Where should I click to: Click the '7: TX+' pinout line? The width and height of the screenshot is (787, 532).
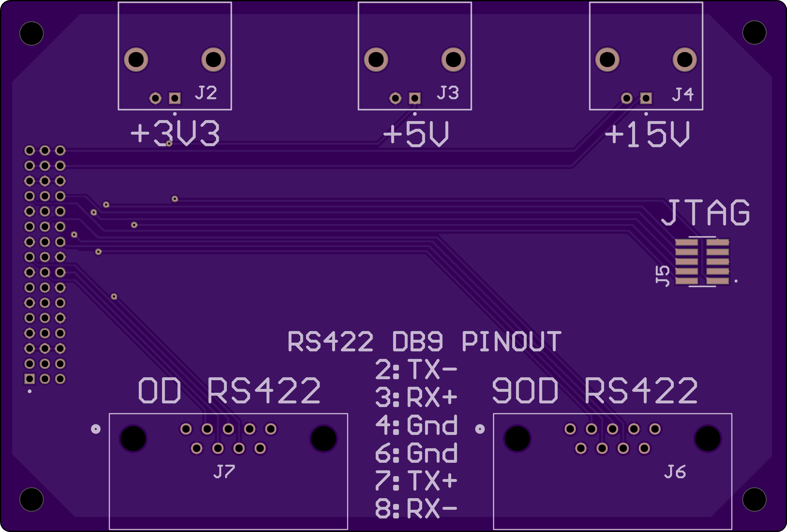point(416,480)
